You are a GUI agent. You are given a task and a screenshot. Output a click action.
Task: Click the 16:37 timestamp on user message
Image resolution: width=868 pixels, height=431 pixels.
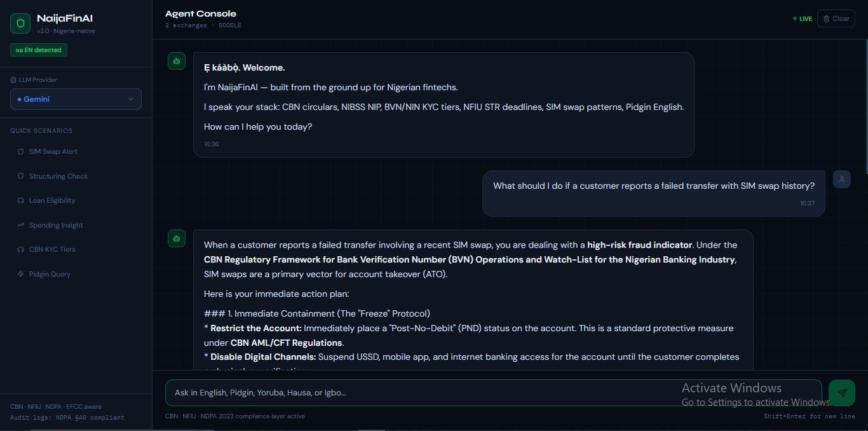click(807, 203)
